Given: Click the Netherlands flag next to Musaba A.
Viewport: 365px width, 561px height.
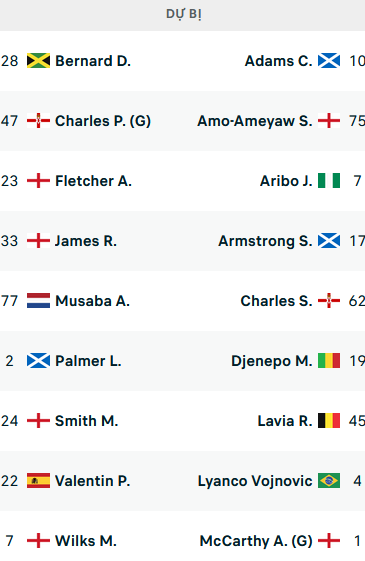Looking at the screenshot, I should click(x=38, y=301).
